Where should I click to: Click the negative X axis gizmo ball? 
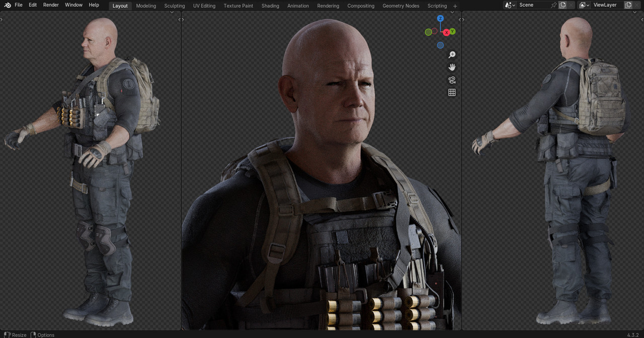(x=435, y=31)
